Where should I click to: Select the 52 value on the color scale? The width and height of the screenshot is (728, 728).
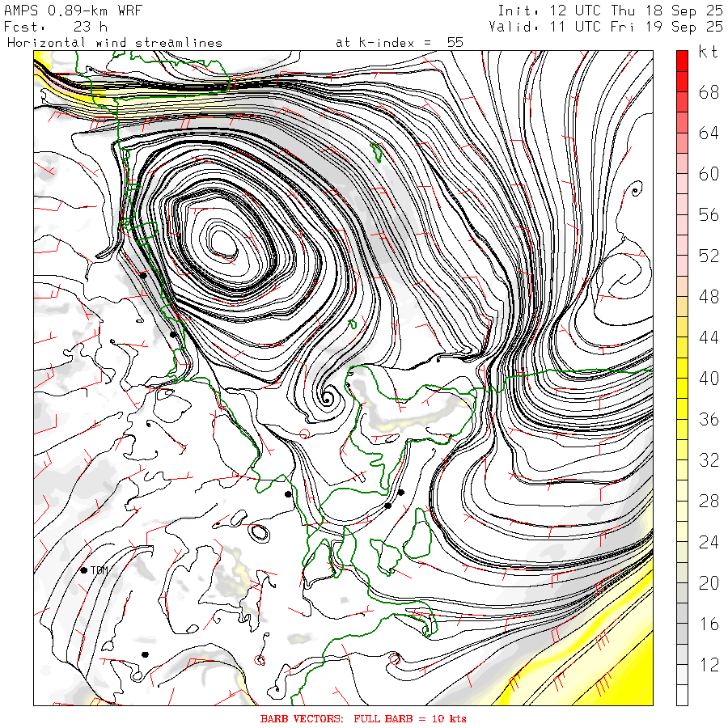[x=709, y=256]
